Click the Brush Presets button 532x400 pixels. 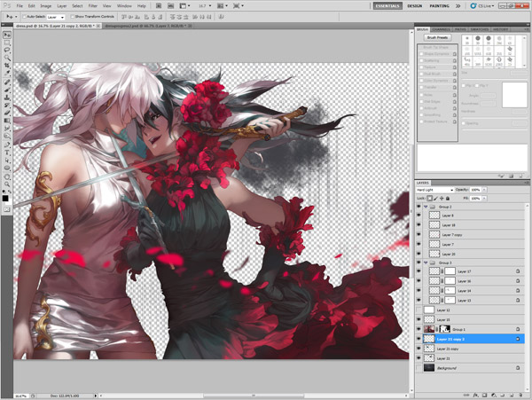click(x=437, y=37)
